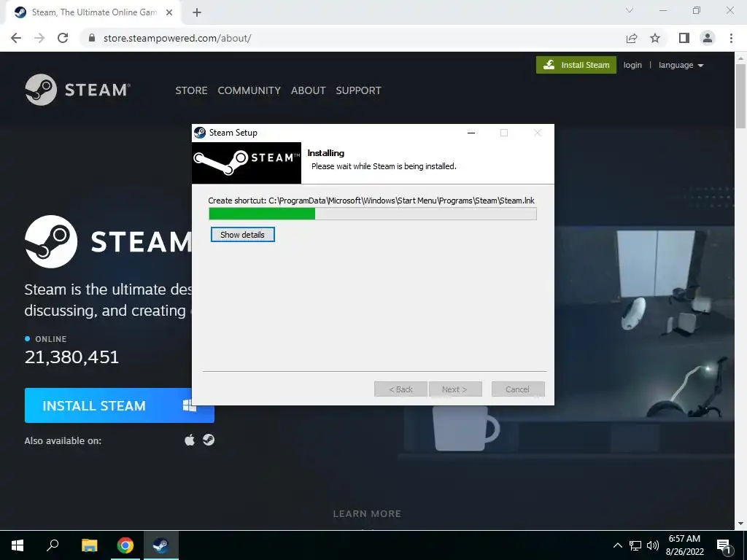Screen dimensions: 747x560
Task: Open the STORE menu item
Action: [191, 90]
